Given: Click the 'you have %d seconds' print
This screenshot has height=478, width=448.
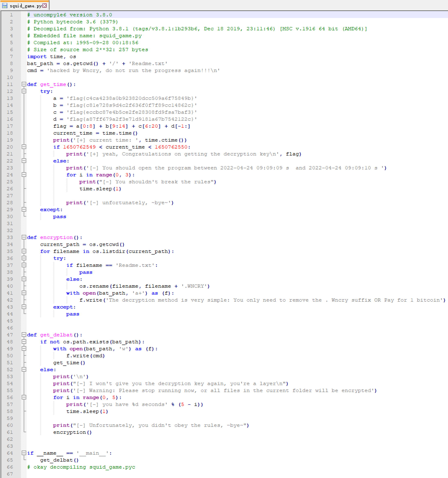Looking at the screenshot, I should 135,404.
